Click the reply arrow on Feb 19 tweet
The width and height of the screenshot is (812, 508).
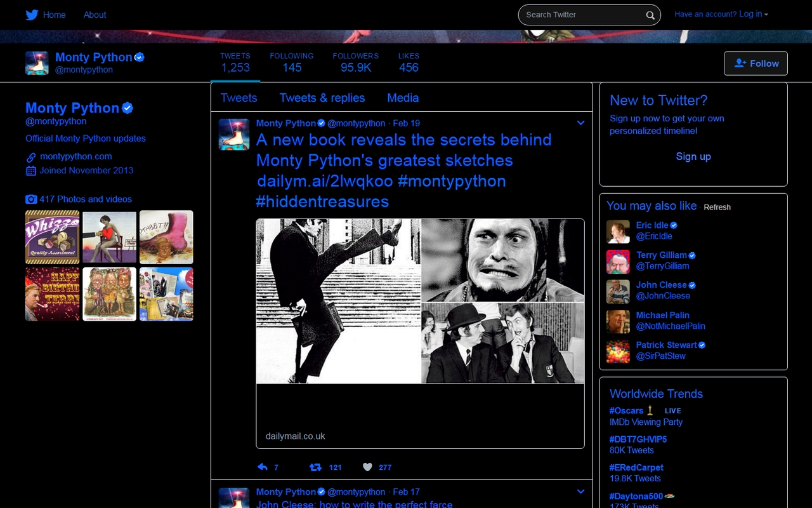262,467
